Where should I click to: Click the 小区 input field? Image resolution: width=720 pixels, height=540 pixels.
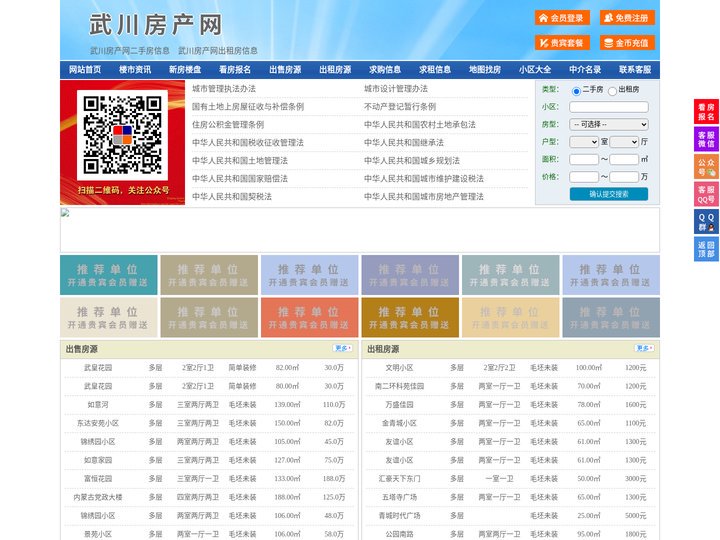click(609, 107)
